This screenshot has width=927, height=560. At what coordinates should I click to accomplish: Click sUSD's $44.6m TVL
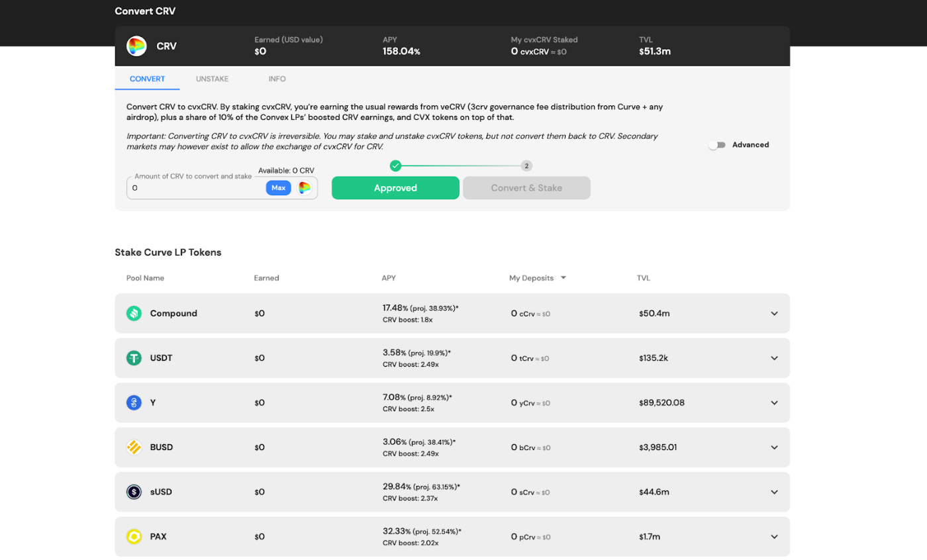point(654,492)
